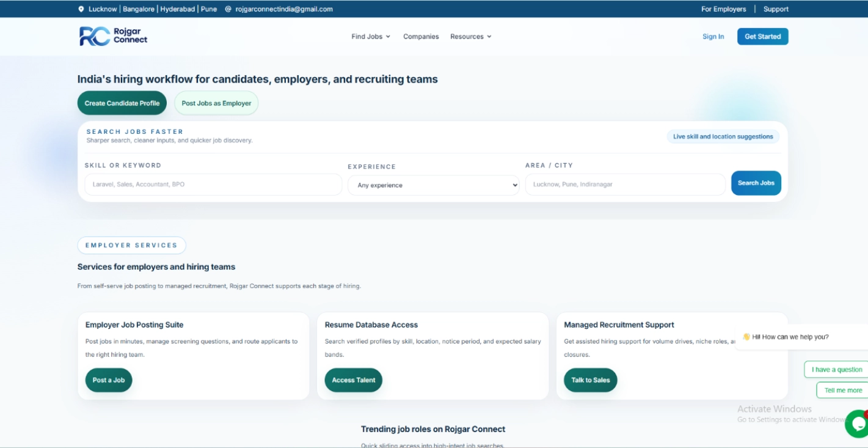Image resolution: width=868 pixels, height=448 pixels.
Task: Select Create Candidate Profile
Action: point(122,103)
